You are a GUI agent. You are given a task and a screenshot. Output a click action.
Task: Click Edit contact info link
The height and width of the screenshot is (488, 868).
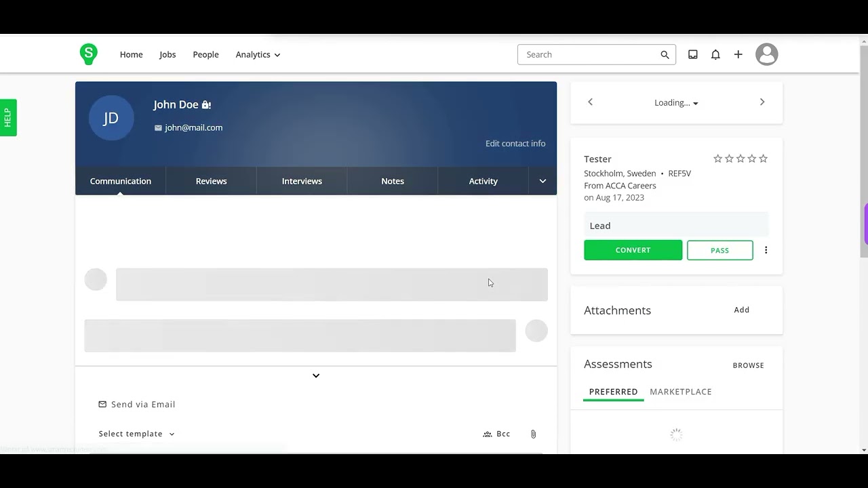click(515, 143)
